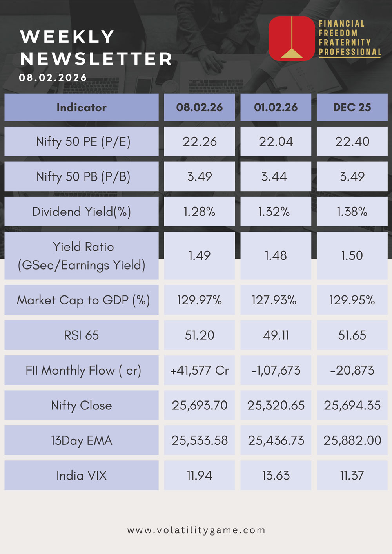Click the India VIX value 11.94

tap(200, 475)
